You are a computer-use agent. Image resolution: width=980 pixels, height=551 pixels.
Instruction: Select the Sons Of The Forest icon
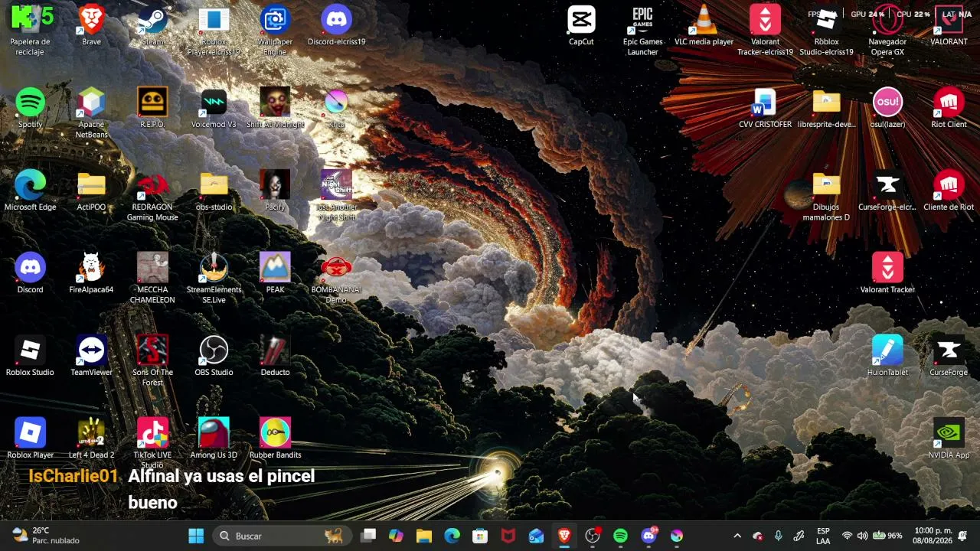(152, 361)
